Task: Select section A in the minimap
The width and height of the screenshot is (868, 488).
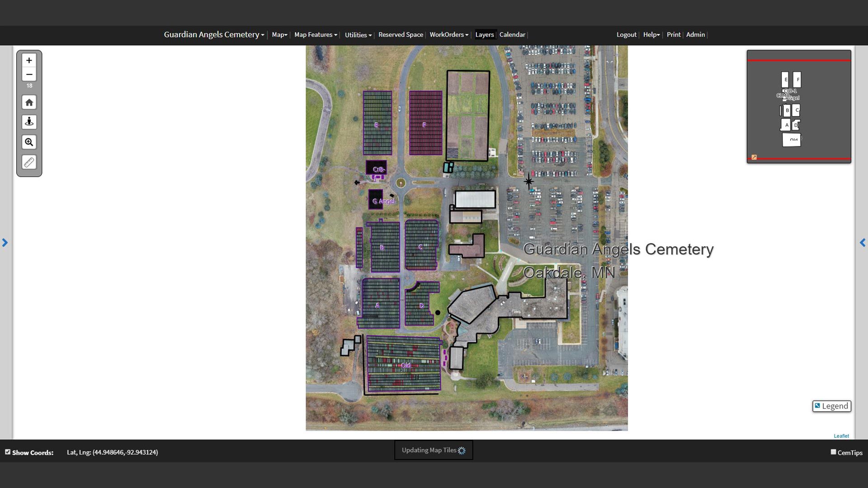Action: [786, 125]
